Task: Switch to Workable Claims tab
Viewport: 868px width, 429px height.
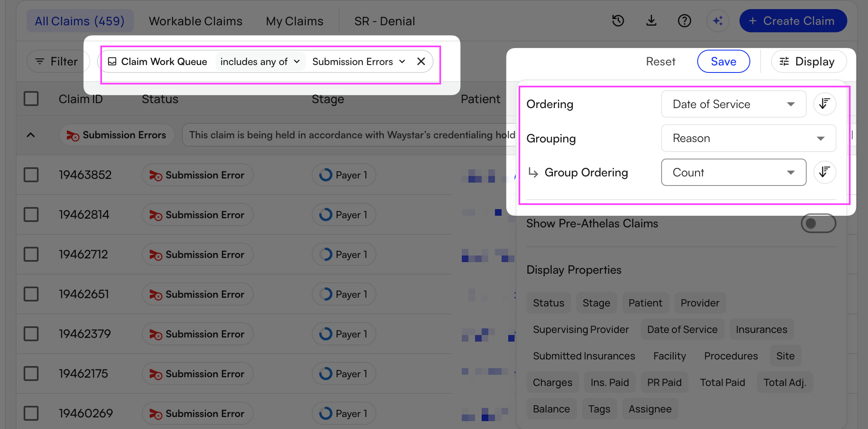Action: pyautogui.click(x=196, y=21)
